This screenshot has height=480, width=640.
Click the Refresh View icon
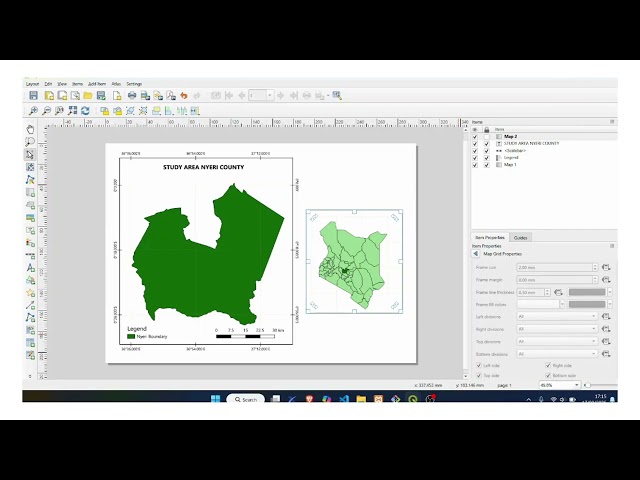coord(85,111)
